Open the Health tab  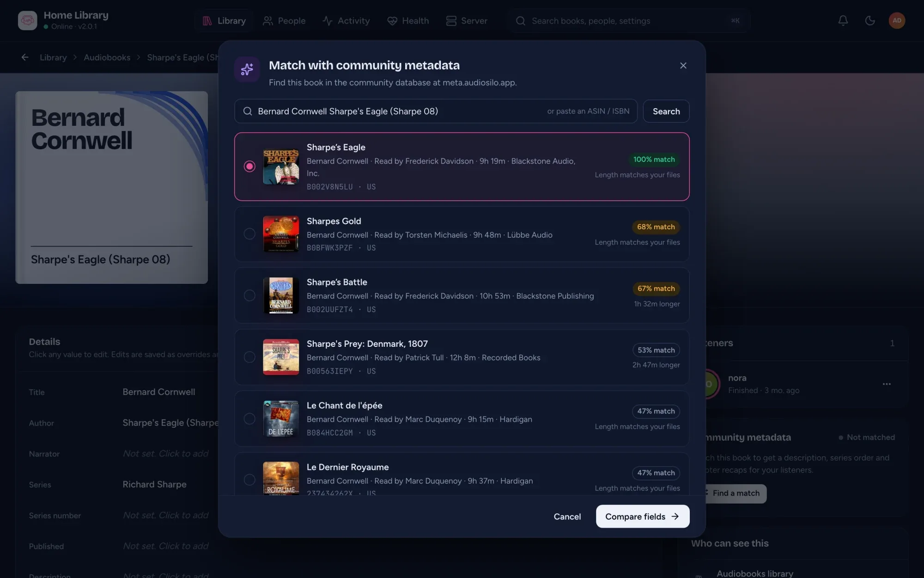[x=408, y=21]
